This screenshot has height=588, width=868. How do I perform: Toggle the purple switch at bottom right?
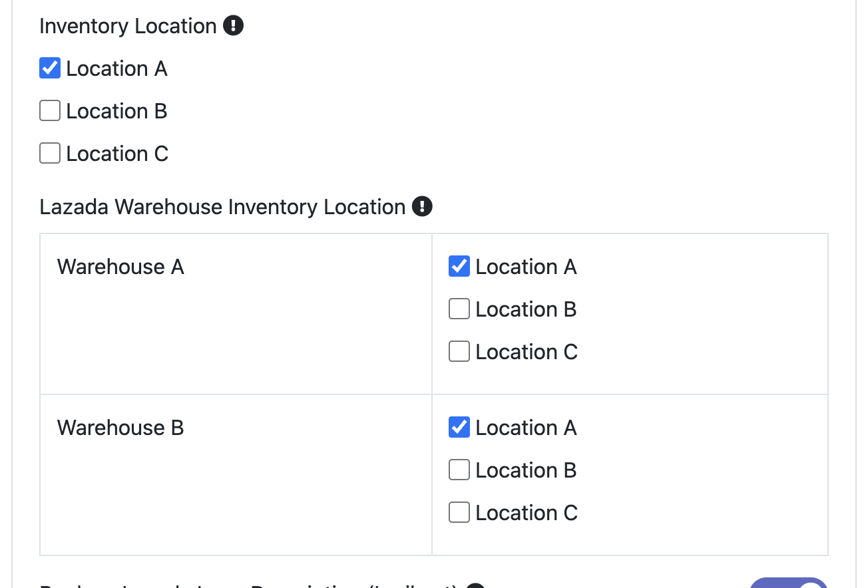(789, 583)
